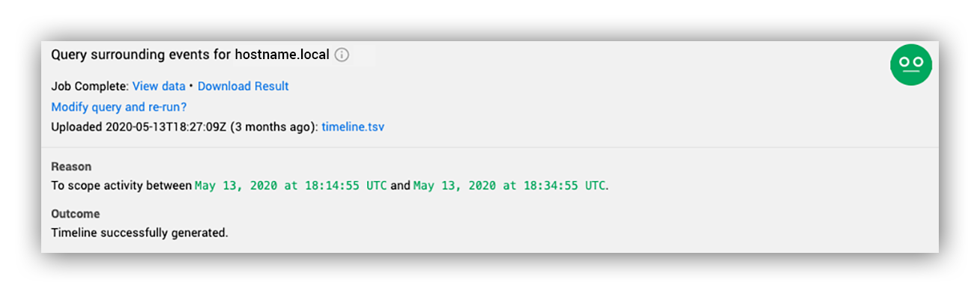
Task: Open the timeline.tsv file link
Action: [353, 127]
